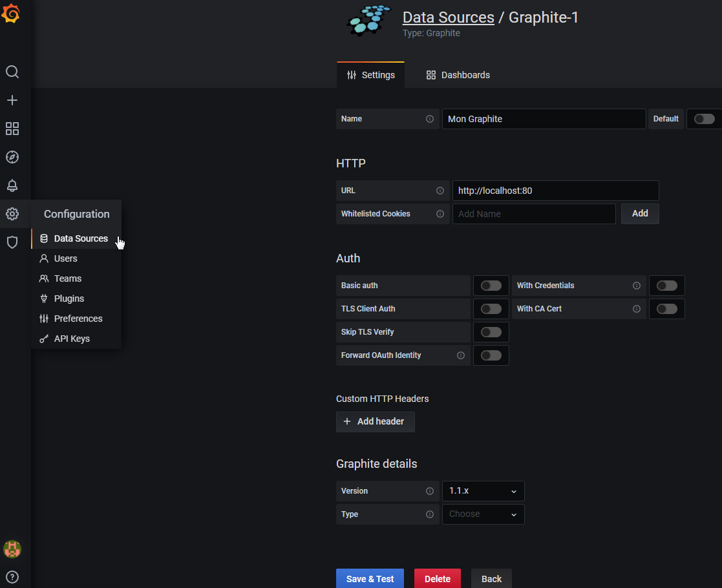Enable the Basic auth toggle

pyautogui.click(x=491, y=286)
